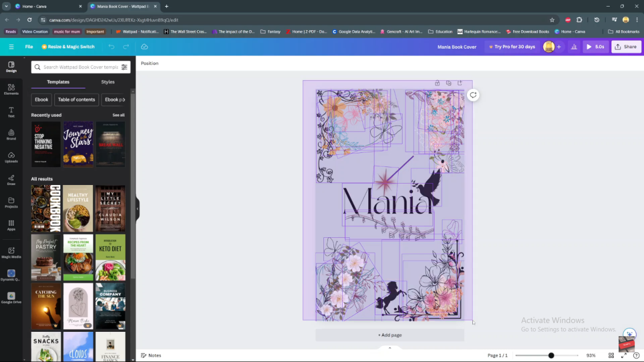
Task: Redo the last action
Action: pos(126,47)
